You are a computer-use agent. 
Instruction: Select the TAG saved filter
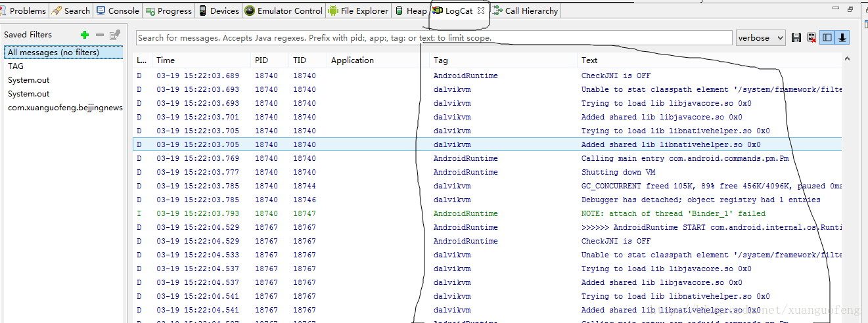point(16,66)
